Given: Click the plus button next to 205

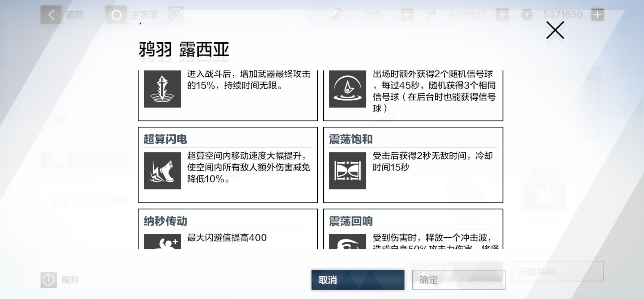Looking at the screenshot, I should [x=407, y=15].
